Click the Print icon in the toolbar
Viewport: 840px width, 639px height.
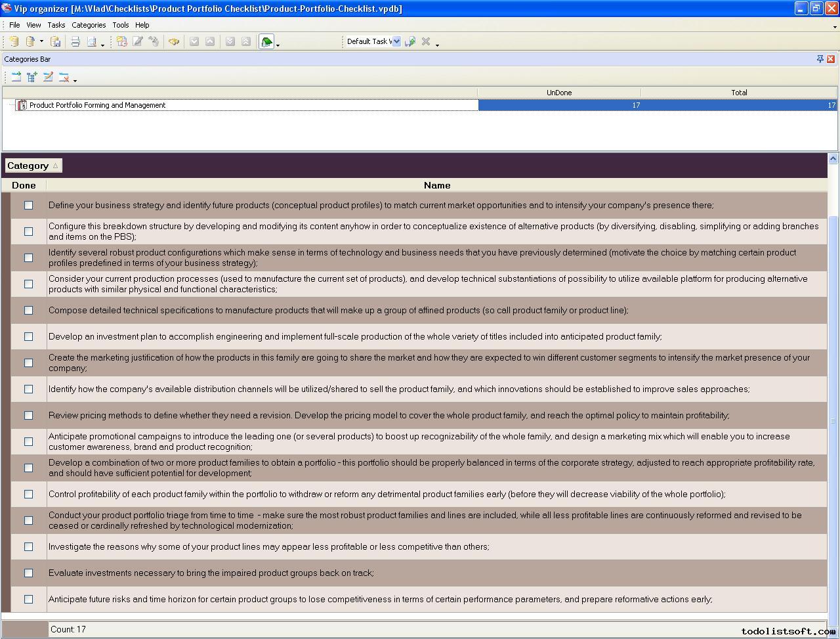(x=75, y=41)
